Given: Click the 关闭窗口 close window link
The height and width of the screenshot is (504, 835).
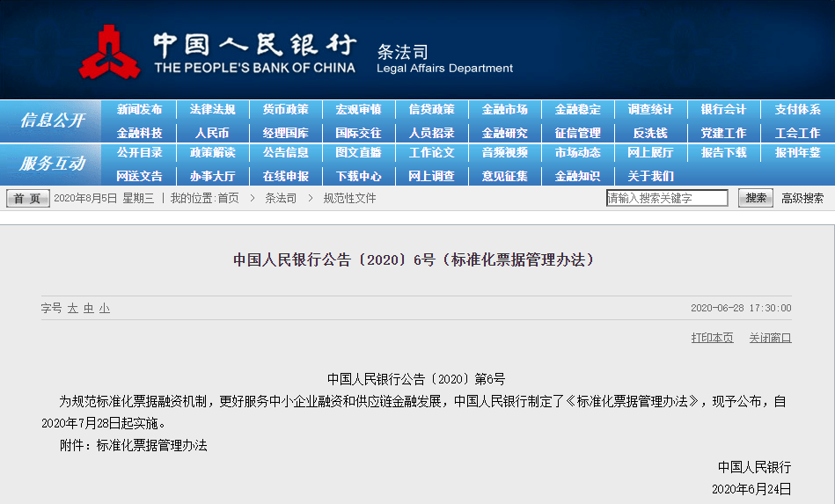Looking at the screenshot, I should pyautogui.click(x=770, y=338).
